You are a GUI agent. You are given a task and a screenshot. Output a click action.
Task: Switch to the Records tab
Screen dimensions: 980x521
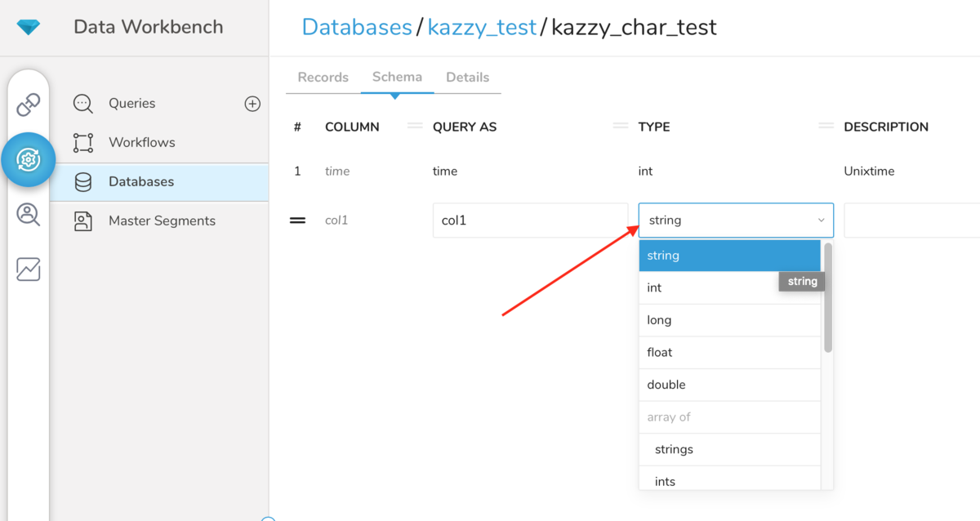coord(322,76)
